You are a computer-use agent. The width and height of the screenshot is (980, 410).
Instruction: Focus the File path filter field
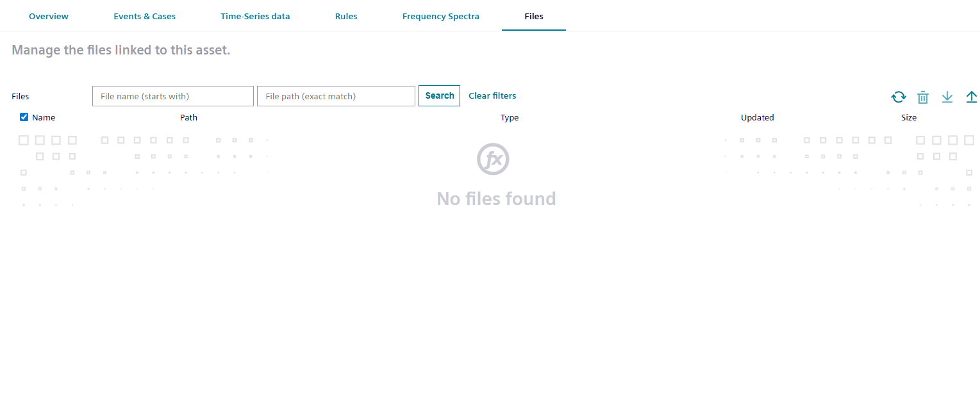(336, 96)
